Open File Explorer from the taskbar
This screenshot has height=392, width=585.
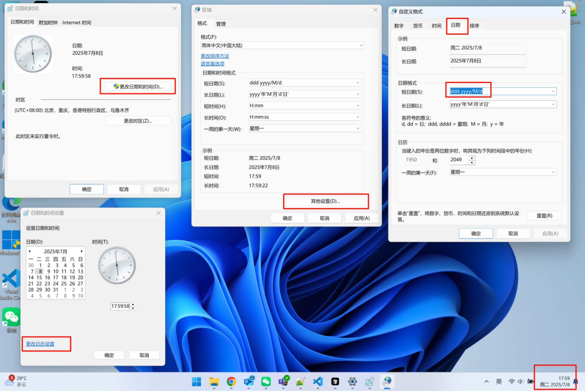pyautogui.click(x=214, y=381)
